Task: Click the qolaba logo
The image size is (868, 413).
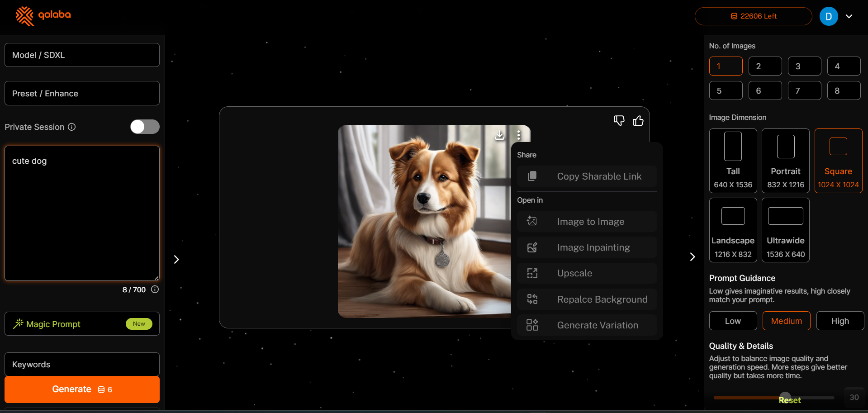Action: (x=43, y=16)
